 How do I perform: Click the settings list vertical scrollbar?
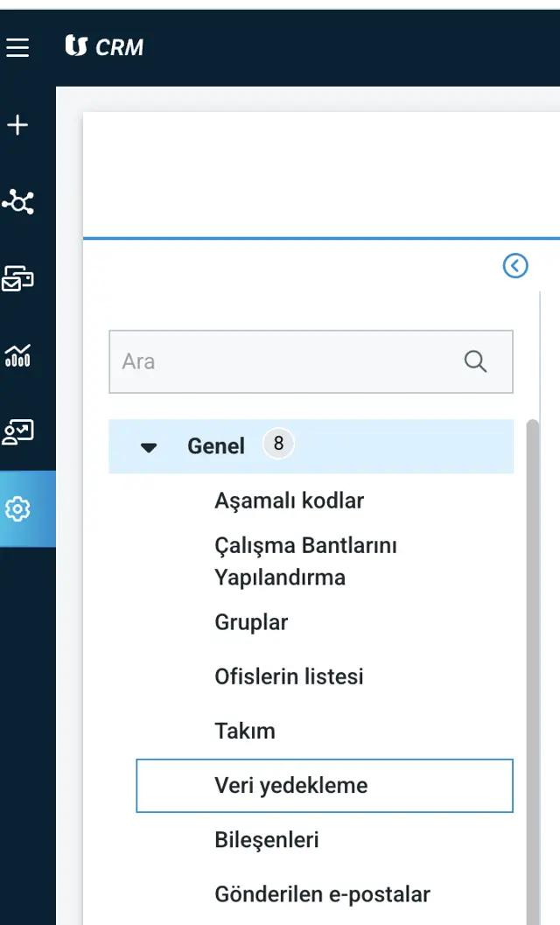point(532,672)
